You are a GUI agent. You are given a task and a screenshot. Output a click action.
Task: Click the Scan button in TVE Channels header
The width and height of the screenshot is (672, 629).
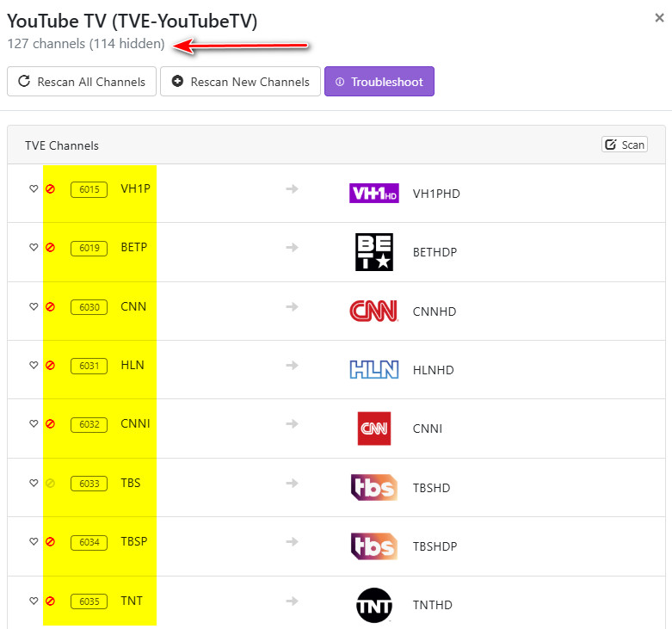coord(625,145)
